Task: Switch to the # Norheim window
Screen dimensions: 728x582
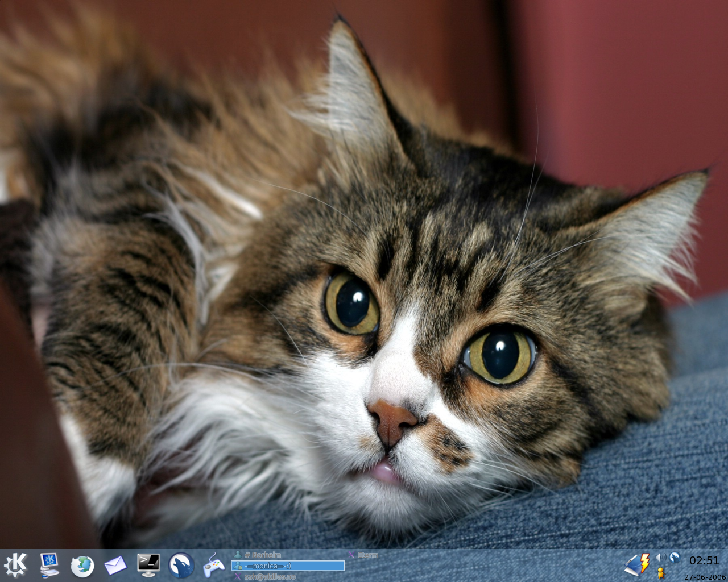Action: pyautogui.click(x=288, y=555)
